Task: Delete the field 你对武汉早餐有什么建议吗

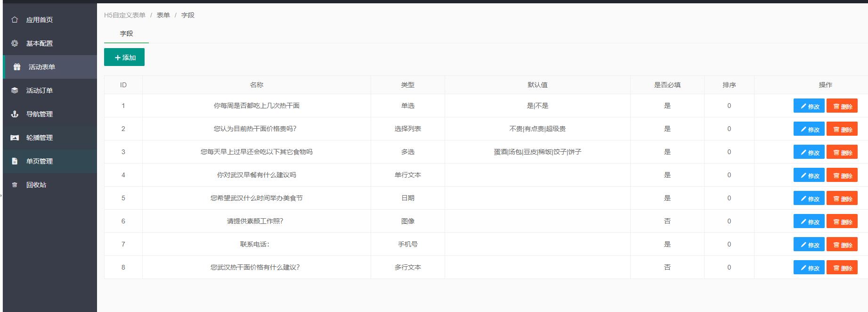Action: click(842, 175)
